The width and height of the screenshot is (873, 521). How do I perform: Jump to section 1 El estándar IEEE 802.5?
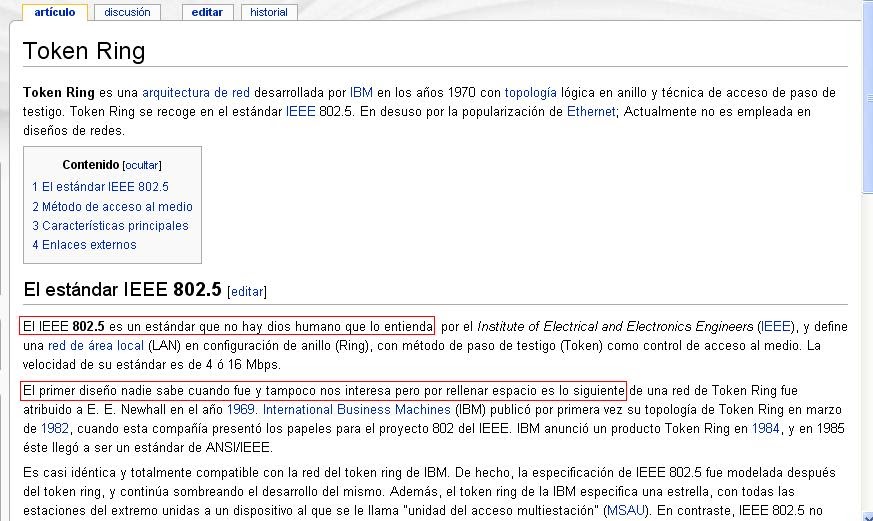[x=100, y=187]
